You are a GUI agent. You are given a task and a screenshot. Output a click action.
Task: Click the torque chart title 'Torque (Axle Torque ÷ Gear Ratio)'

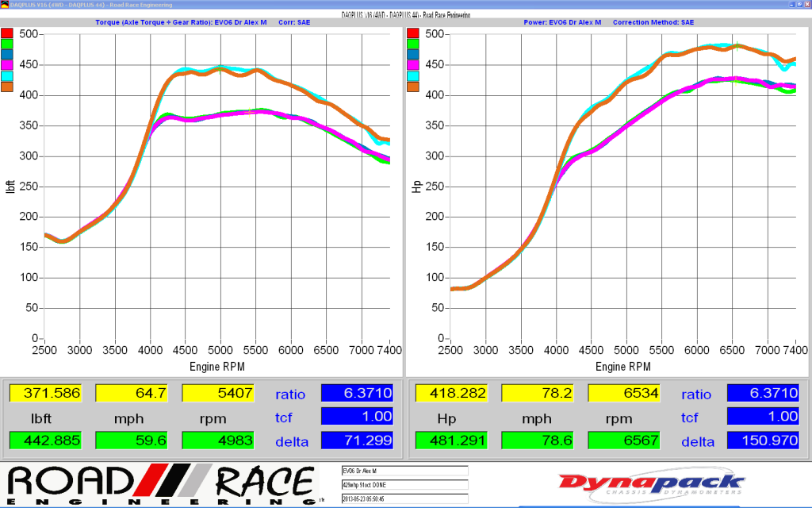tap(153, 22)
